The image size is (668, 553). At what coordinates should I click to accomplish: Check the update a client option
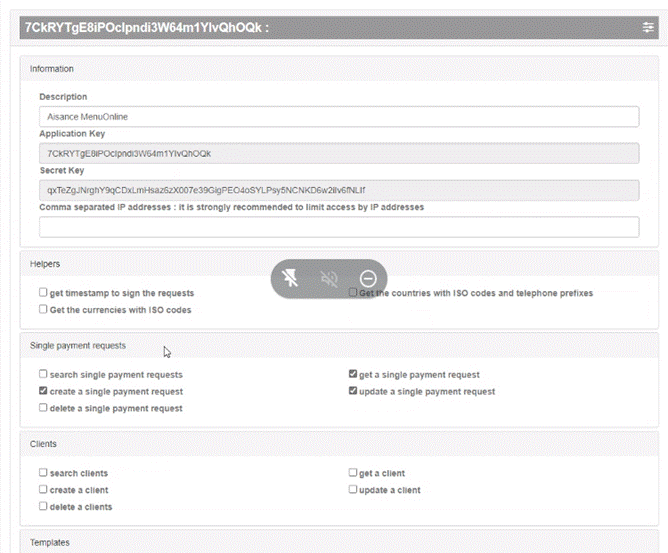click(353, 489)
